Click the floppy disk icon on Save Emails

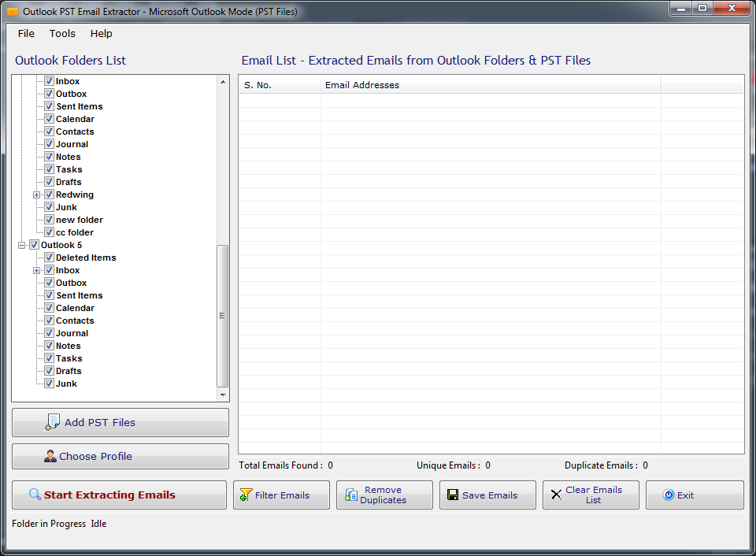coord(453,495)
